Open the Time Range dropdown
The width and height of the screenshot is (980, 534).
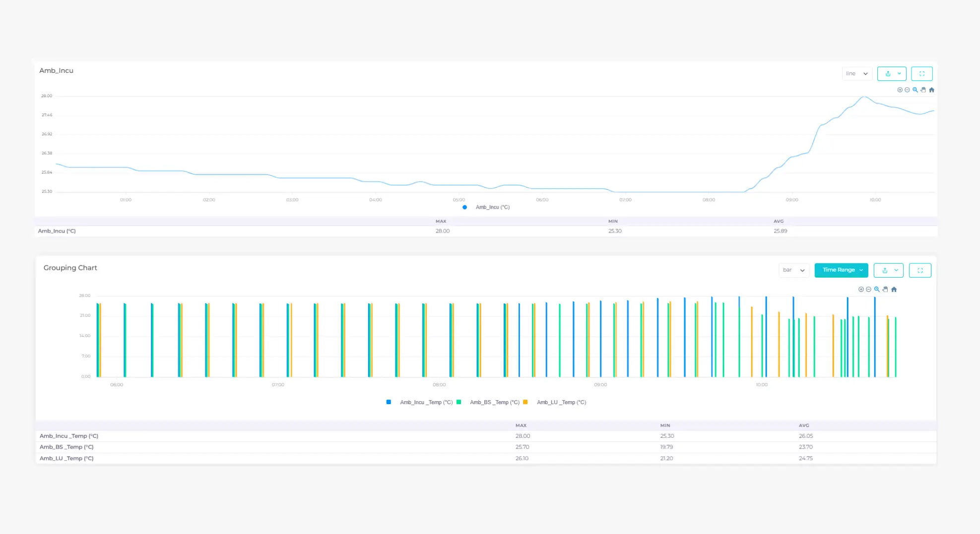pyautogui.click(x=841, y=270)
